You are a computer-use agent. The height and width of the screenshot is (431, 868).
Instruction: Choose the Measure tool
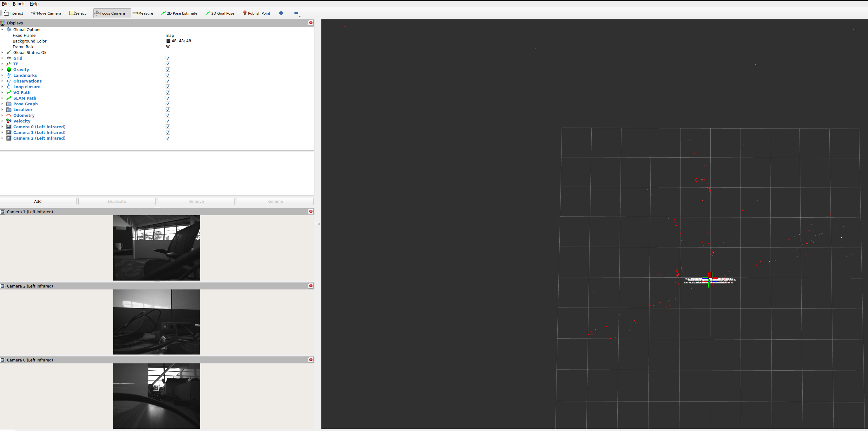143,13
